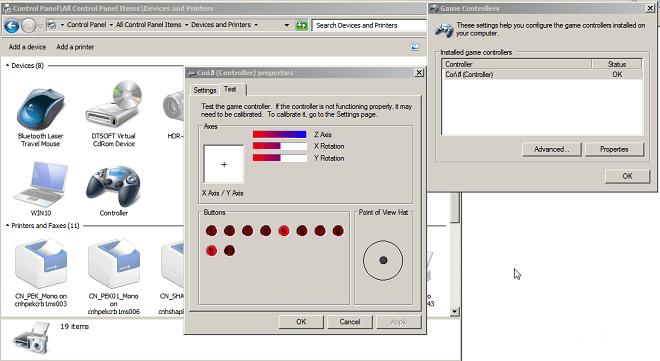Screen dimensions: 660x361
Task: Click the green refresh icon in address bar
Action: (x=301, y=25)
